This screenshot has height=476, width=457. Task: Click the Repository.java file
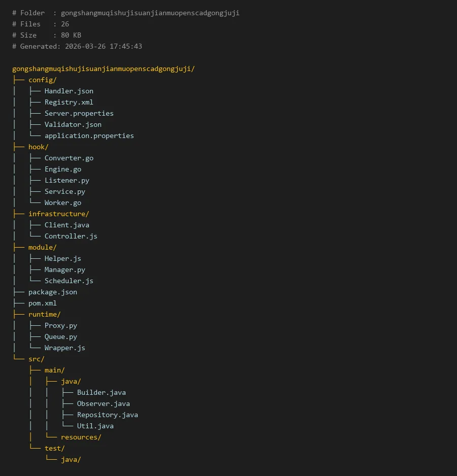(x=107, y=415)
